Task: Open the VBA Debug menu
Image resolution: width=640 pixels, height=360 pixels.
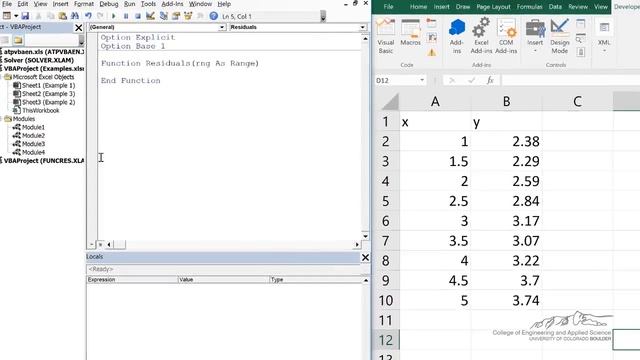Action: pos(109,4)
